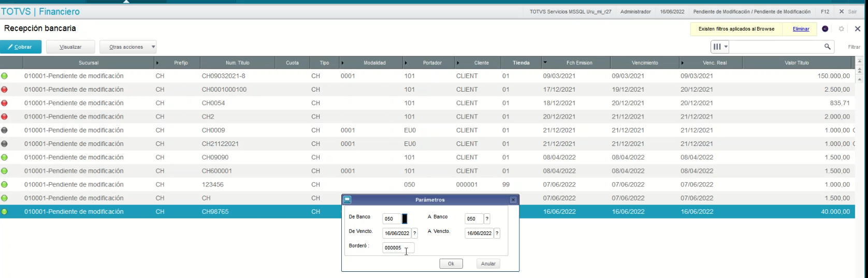The image size is (868, 278).
Task: Focus the browse search text field
Action: [x=776, y=47]
